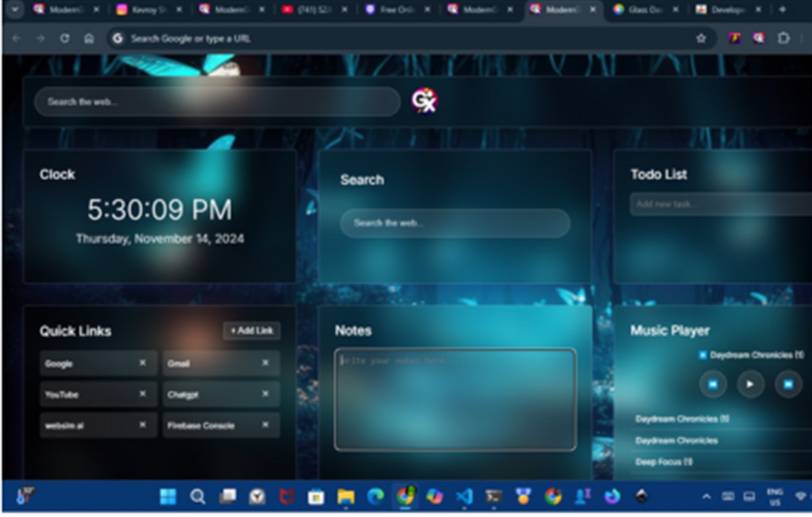Image resolution: width=812 pixels, height=517 pixels.
Task: Click the browser Home button
Action: [x=89, y=39]
